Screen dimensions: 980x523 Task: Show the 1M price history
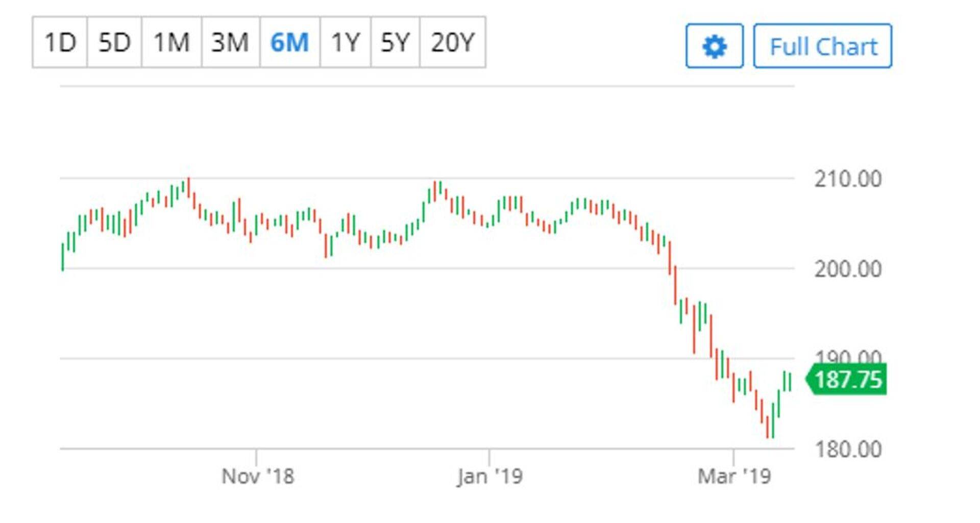171,42
